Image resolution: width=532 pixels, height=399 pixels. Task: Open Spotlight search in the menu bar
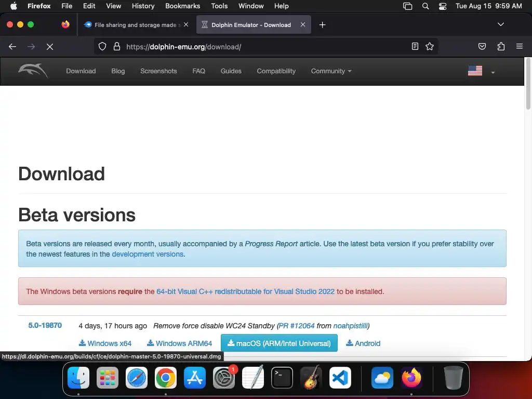[x=425, y=6]
